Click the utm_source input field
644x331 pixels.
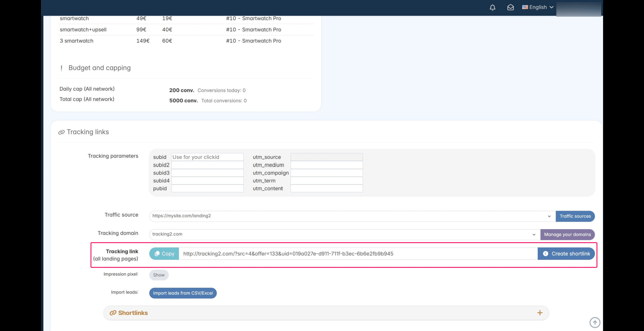[x=327, y=157]
